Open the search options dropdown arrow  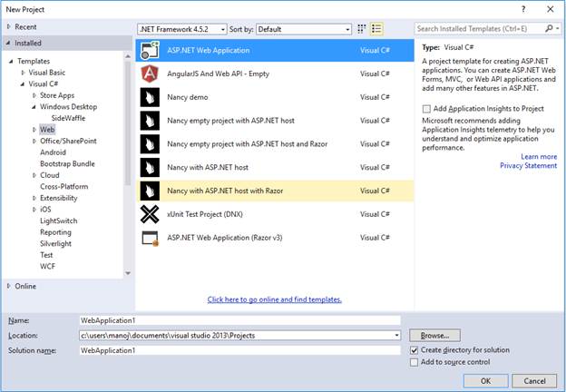click(x=558, y=28)
